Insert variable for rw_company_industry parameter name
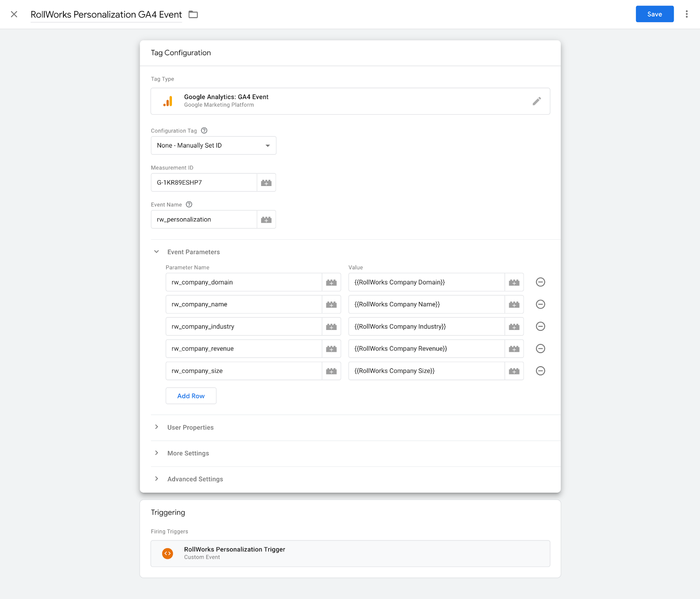 332,326
